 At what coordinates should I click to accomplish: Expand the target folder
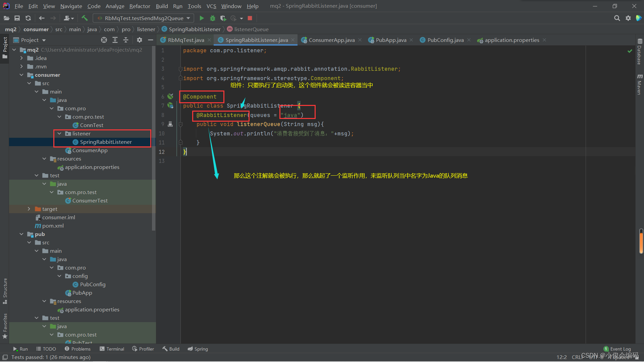tap(29, 209)
